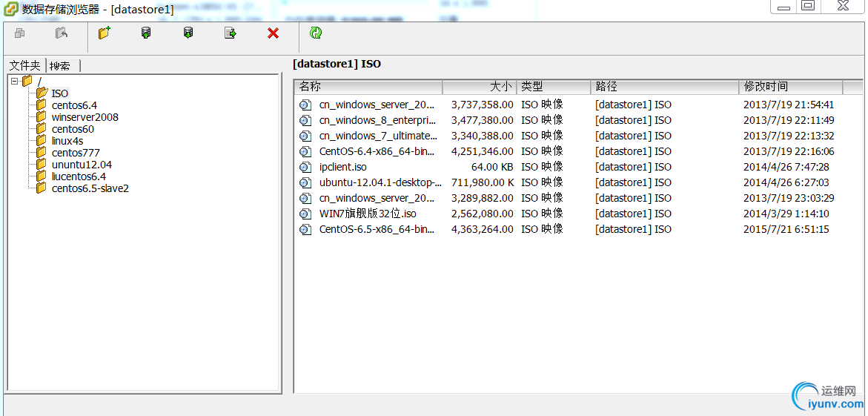This screenshot has height=416, width=868.
Task: Select the cn_windows_7_ultimate... file
Action: click(377, 136)
